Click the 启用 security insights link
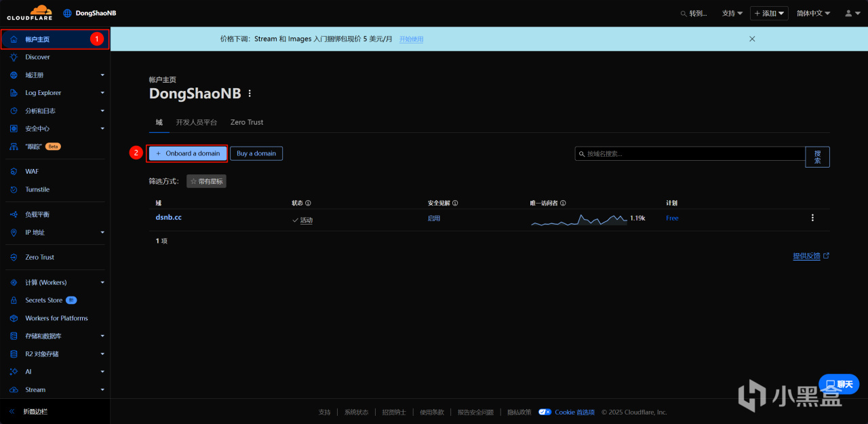 [x=434, y=218]
